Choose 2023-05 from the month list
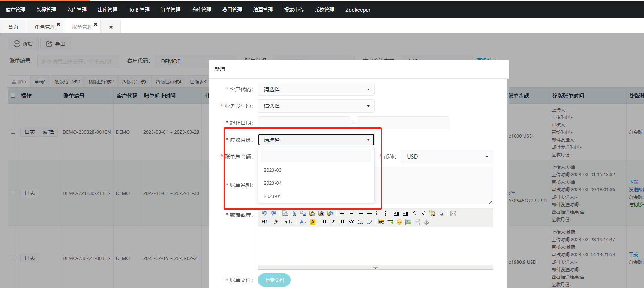Image resolution: width=644 pixels, height=288 pixels. coord(316,196)
